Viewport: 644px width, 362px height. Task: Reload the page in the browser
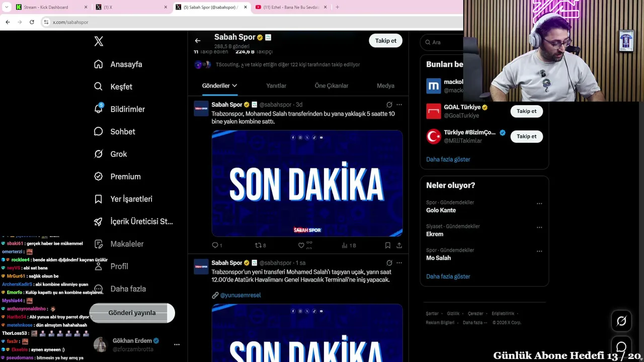(32, 22)
